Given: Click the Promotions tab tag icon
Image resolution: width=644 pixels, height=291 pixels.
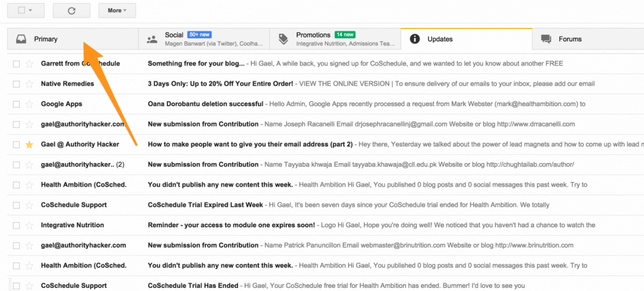Looking at the screenshot, I should [283, 39].
